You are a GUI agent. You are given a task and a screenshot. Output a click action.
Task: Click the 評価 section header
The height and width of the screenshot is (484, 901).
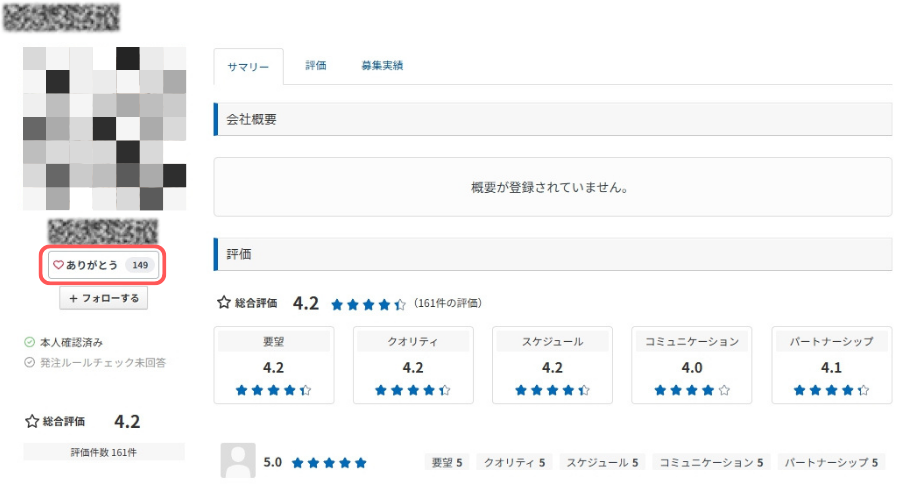pos(553,254)
